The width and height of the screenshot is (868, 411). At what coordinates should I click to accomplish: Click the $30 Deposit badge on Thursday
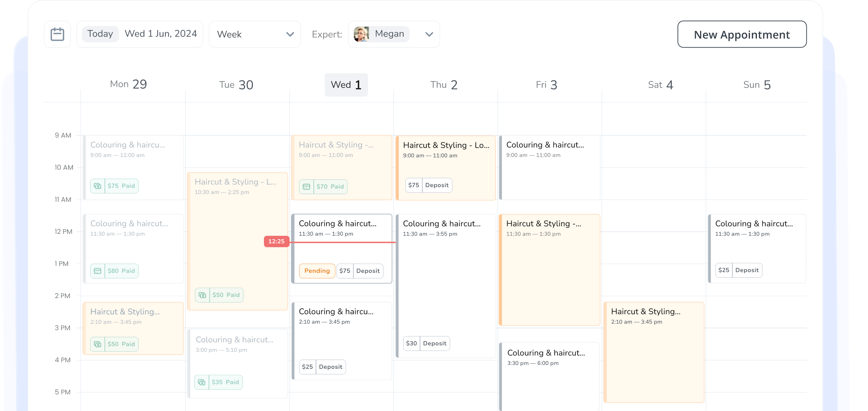pos(426,343)
